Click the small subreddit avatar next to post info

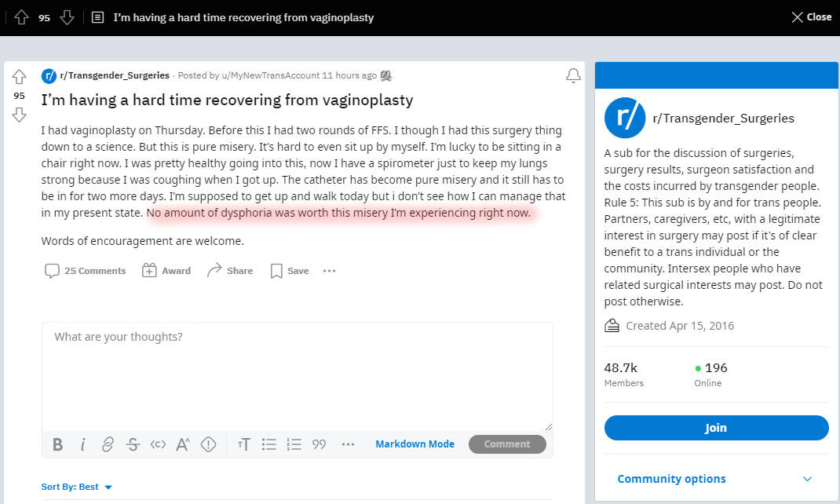49,76
